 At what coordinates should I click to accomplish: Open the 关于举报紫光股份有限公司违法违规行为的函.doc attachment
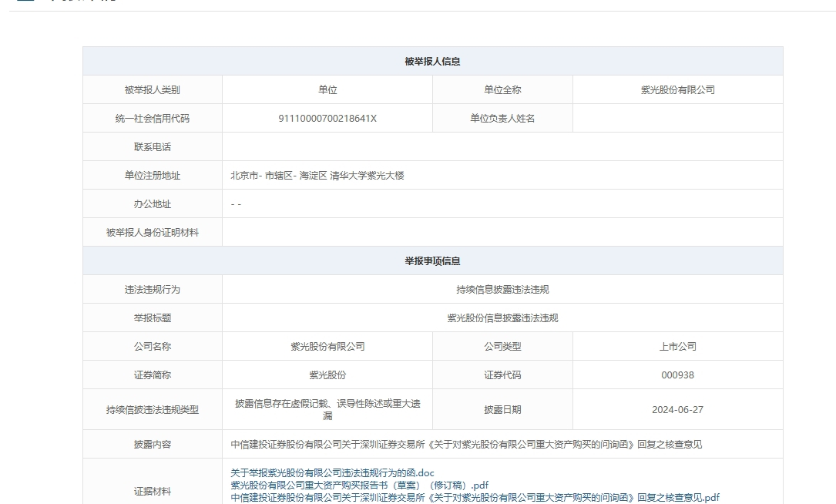click(332, 473)
